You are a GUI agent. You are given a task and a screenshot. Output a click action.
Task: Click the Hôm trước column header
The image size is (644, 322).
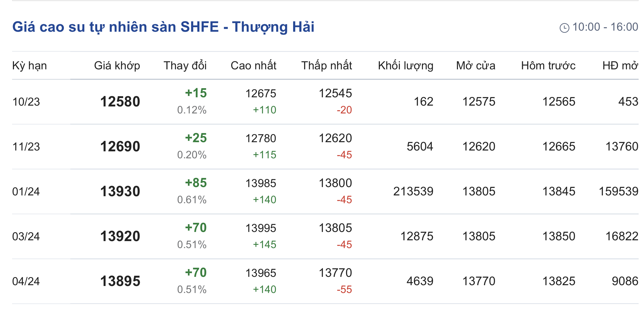click(548, 66)
